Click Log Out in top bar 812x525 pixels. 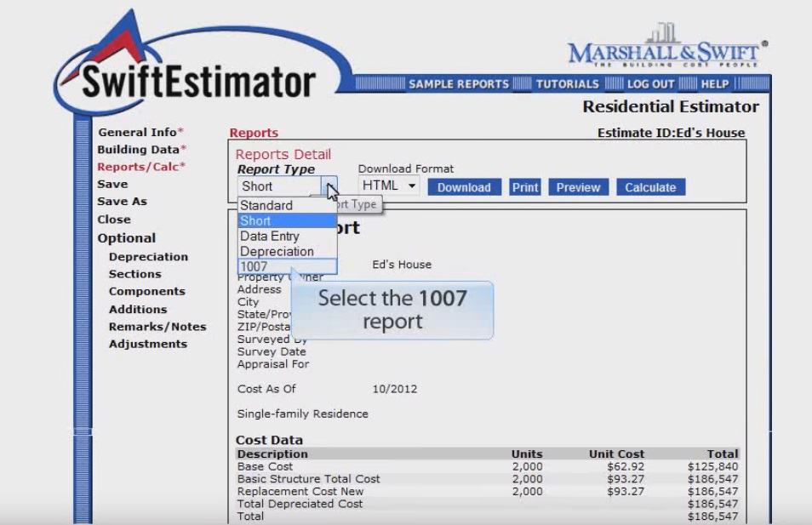click(650, 84)
